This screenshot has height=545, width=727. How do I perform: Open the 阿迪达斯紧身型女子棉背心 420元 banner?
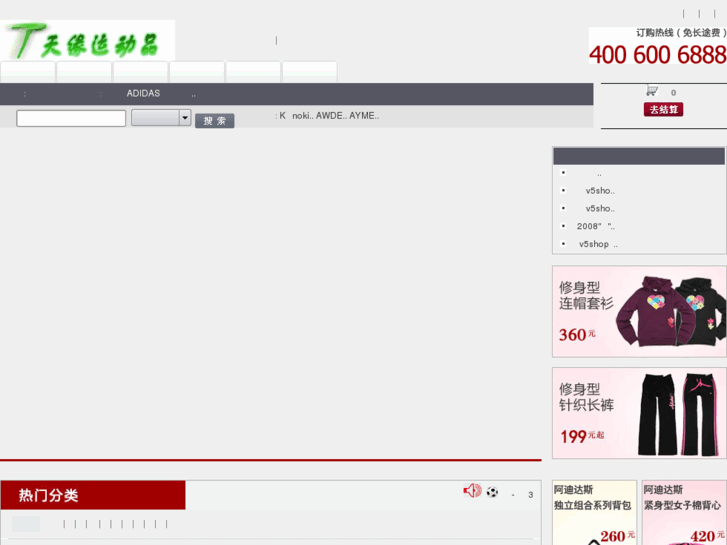click(x=684, y=513)
